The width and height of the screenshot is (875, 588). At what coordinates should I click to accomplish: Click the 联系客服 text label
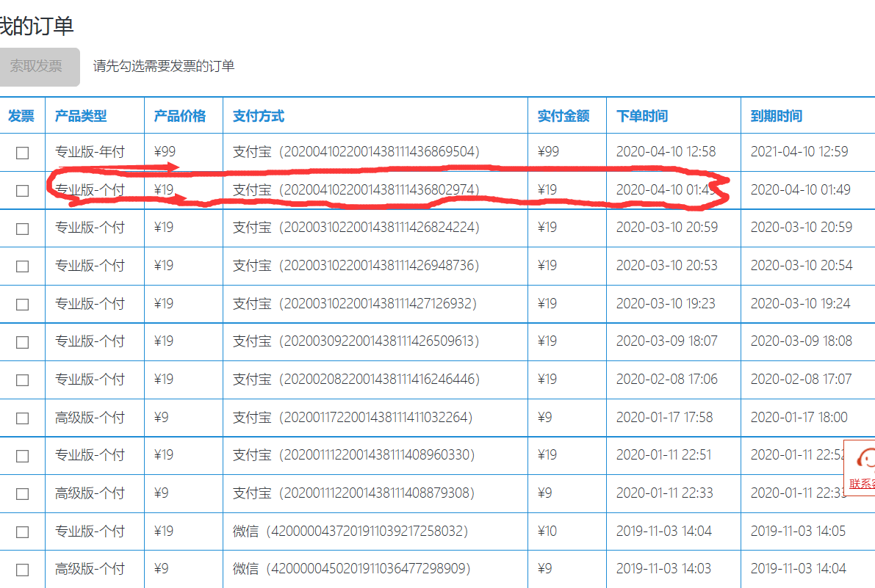tap(862, 484)
